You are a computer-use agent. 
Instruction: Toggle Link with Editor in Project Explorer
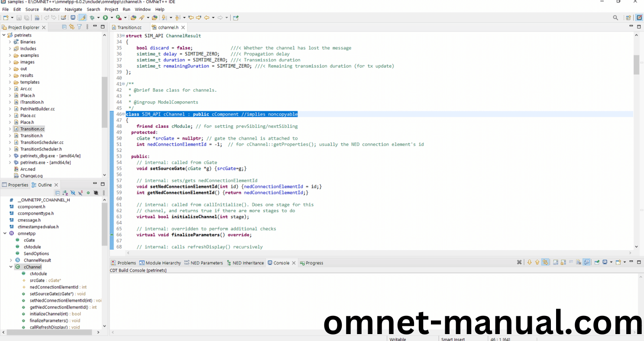72,27
